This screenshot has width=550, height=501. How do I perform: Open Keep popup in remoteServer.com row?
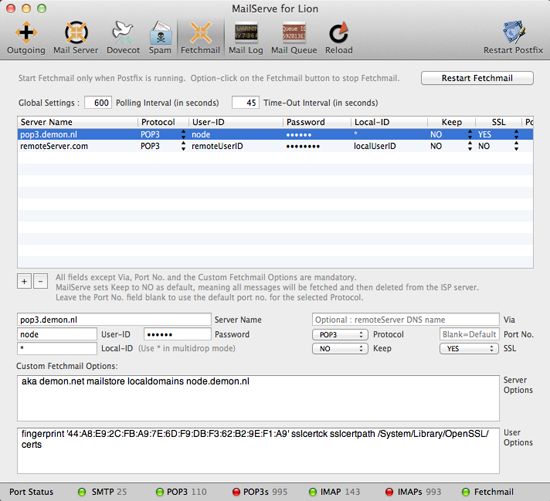point(470,146)
